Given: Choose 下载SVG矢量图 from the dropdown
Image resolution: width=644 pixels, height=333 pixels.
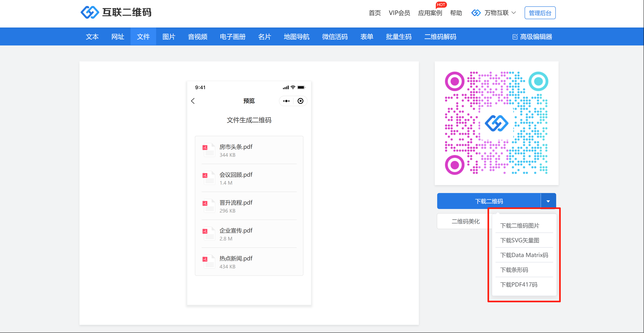Looking at the screenshot, I should point(519,240).
